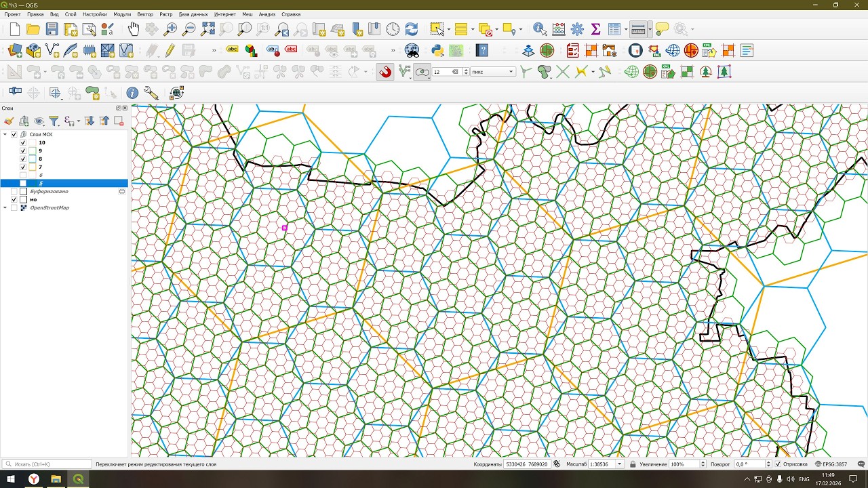Screen dimensions: 868x488
Task: Click the Map Tips speech bubble icon
Action: pyautogui.click(x=662, y=29)
